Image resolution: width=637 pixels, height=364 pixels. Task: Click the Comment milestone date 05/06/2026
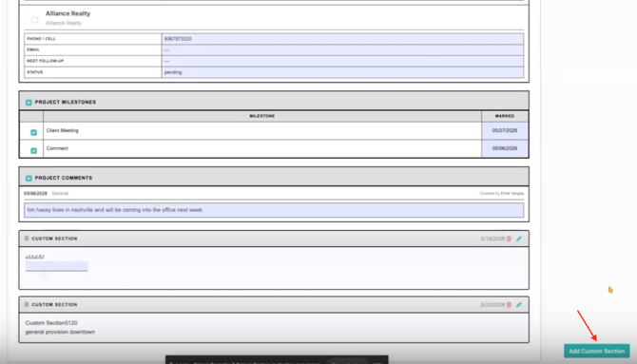(x=505, y=148)
